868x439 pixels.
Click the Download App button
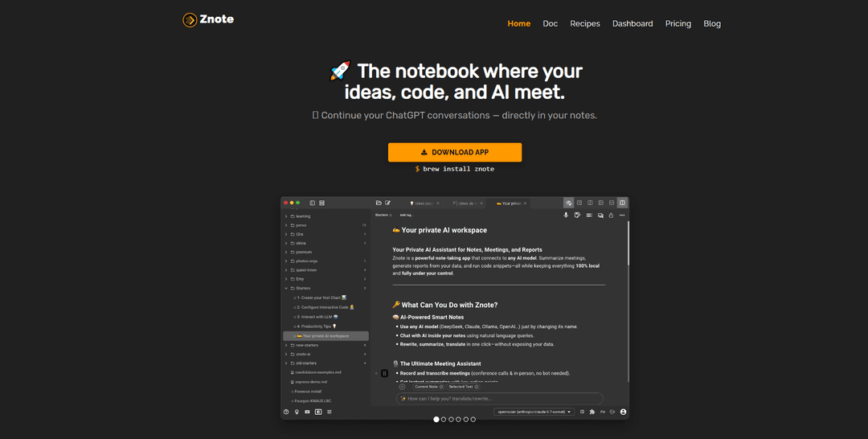click(x=455, y=152)
